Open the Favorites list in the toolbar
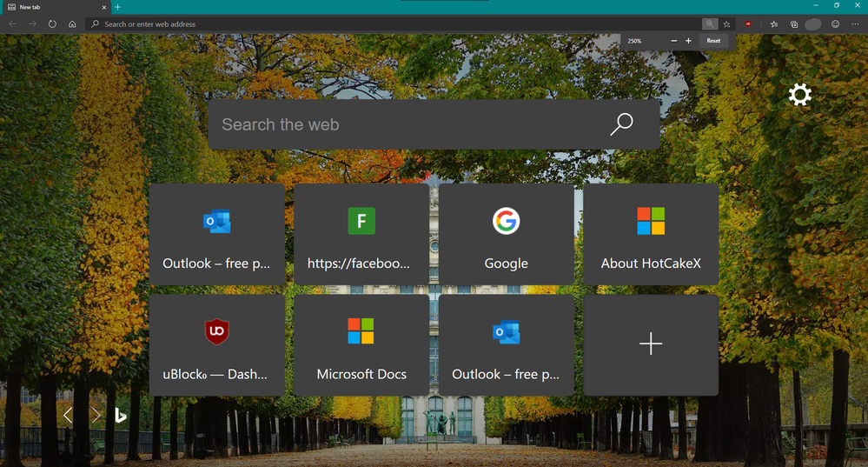868x467 pixels. [774, 24]
